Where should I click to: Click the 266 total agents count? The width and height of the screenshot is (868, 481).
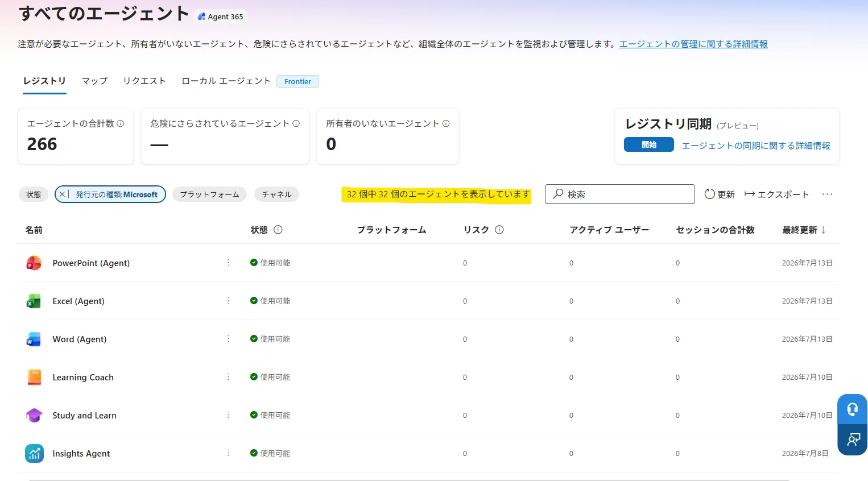tap(42, 144)
